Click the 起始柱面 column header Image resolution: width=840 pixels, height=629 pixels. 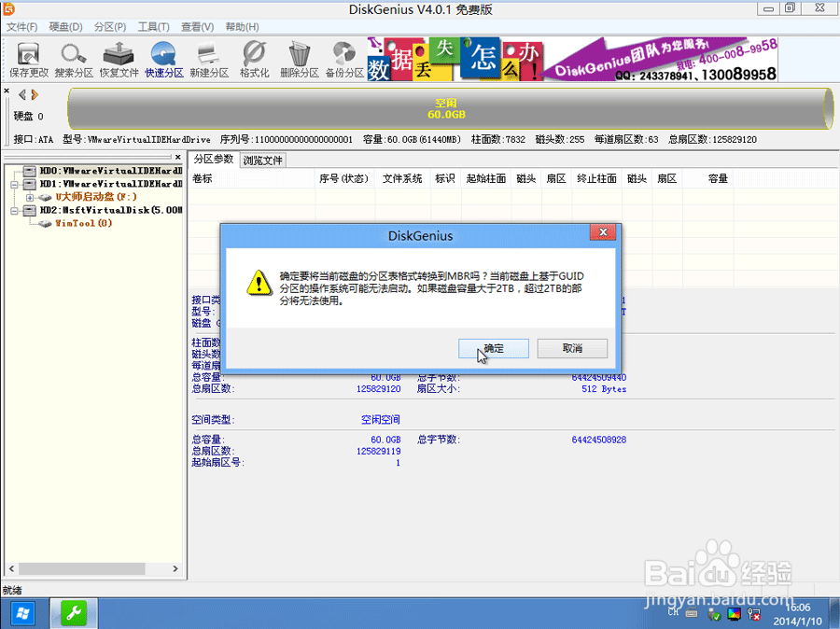tap(486, 178)
